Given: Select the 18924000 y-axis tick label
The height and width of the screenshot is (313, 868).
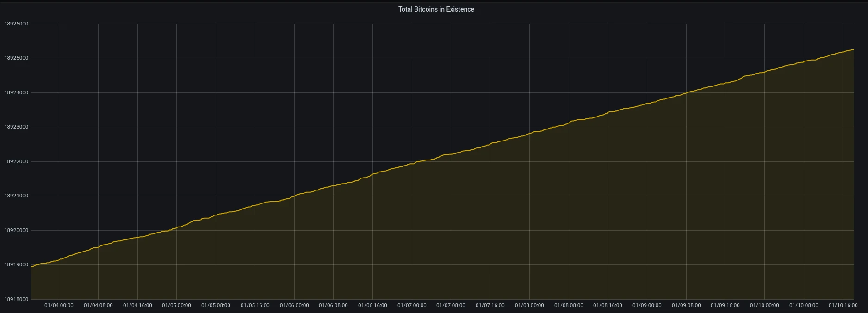Looking at the screenshot, I should tap(16, 92).
